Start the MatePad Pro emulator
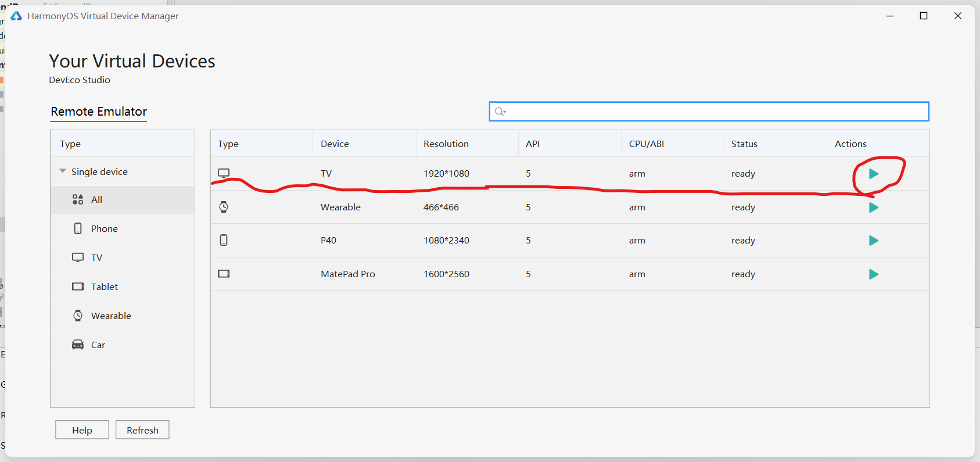Screen dimensions: 980x462 coord(873,274)
